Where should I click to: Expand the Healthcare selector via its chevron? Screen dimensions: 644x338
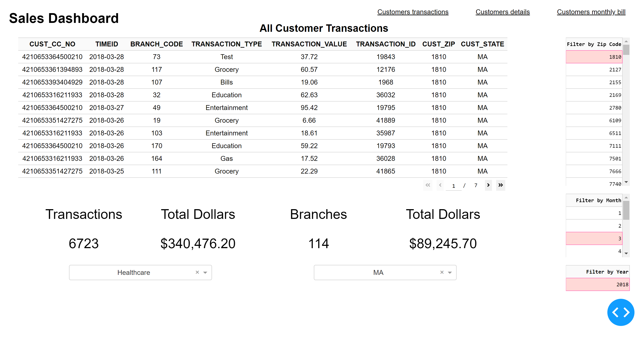[205, 273]
